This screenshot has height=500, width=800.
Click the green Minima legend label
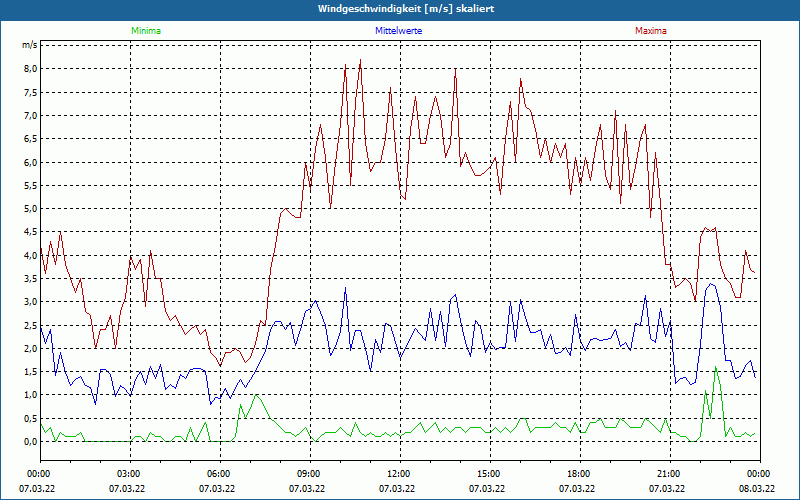pyautogui.click(x=145, y=31)
